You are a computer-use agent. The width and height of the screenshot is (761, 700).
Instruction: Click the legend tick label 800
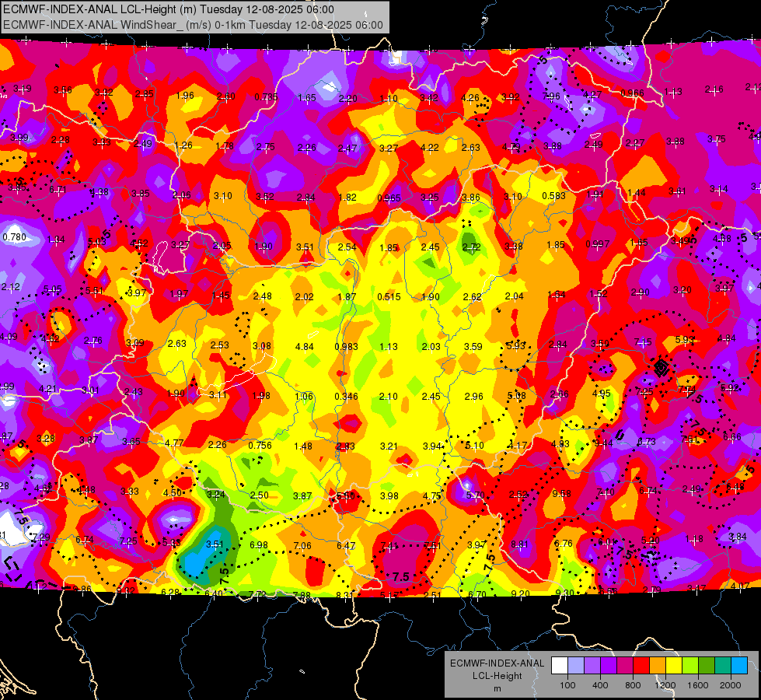[x=633, y=685]
